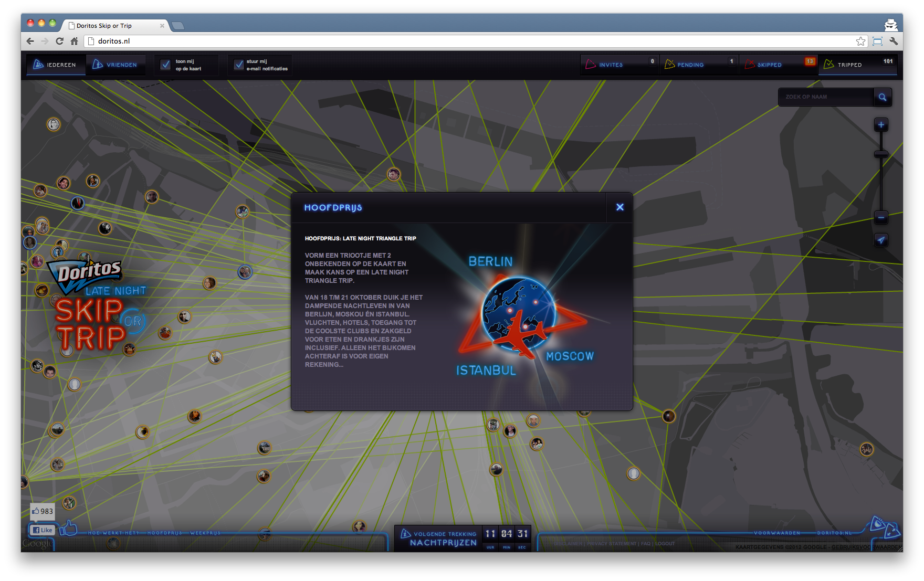Open a new browser tab
924x581 pixels.
click(178, 25)
